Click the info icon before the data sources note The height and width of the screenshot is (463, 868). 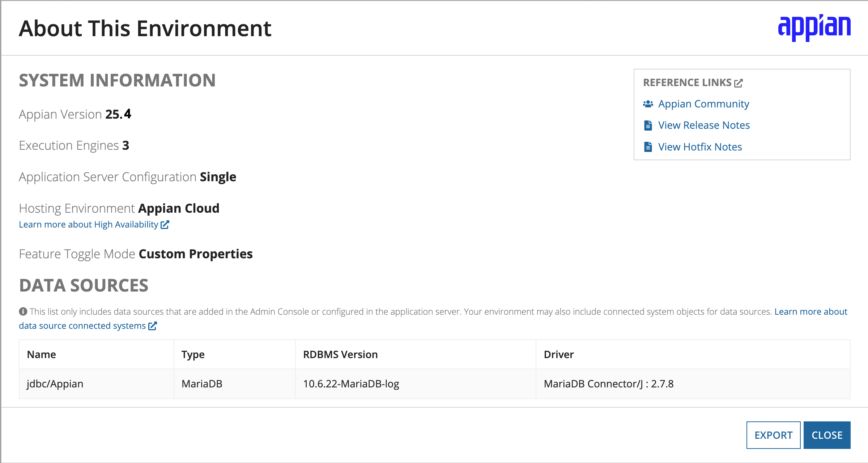23,311
